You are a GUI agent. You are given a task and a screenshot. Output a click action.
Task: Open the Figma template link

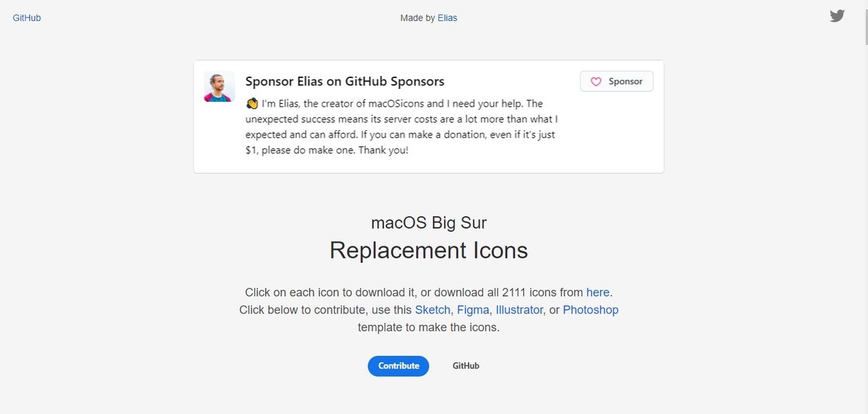pos(473,310)
